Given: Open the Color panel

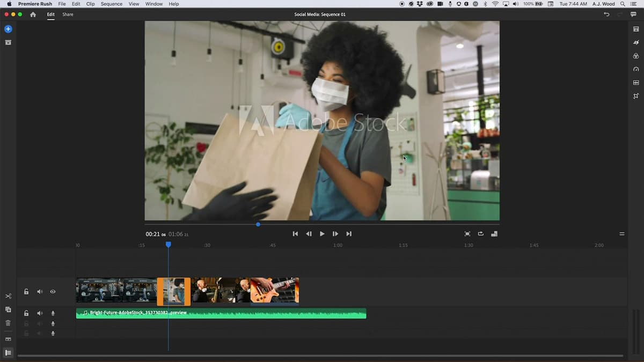Looking at the screenshot, I should (636, 56).
